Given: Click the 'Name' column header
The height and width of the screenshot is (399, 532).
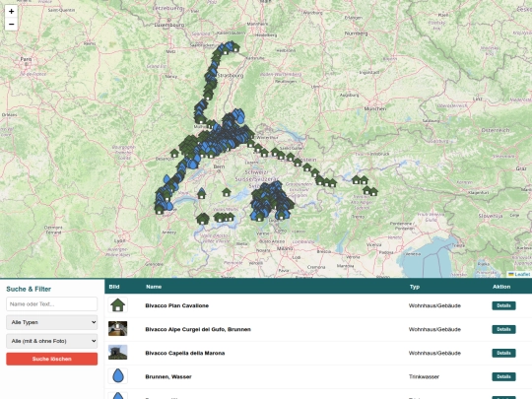Looking at the screenshot, I should [x=154, y=287].
